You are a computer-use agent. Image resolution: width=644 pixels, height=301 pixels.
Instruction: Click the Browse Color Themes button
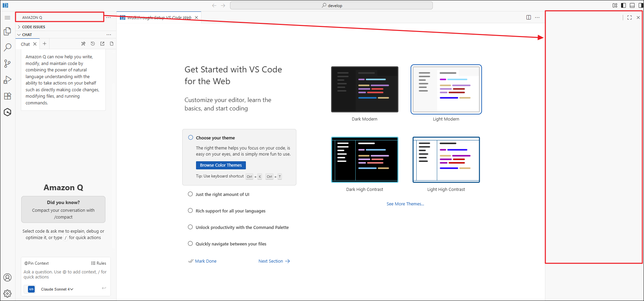click(x=221, y=165)
